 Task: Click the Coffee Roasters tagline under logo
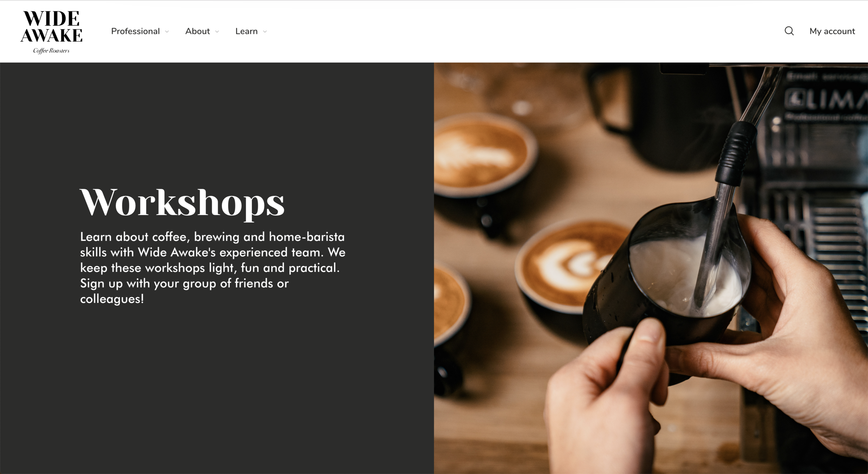(51, 51)
